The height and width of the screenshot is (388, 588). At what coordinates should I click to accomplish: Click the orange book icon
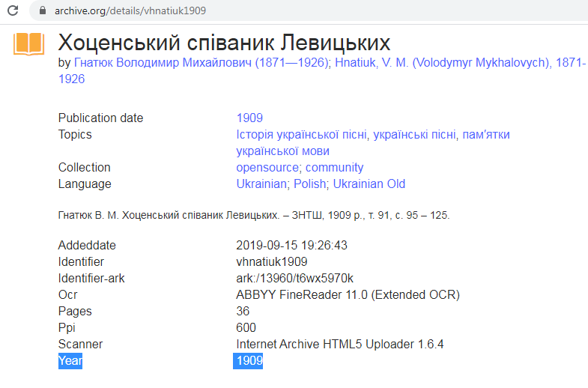click(x=29, y=44)
